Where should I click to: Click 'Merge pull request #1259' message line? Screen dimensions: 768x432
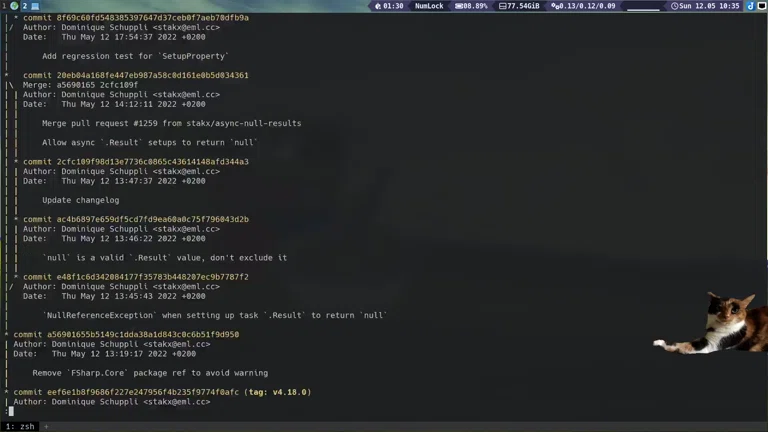click(x=171, y=123)
